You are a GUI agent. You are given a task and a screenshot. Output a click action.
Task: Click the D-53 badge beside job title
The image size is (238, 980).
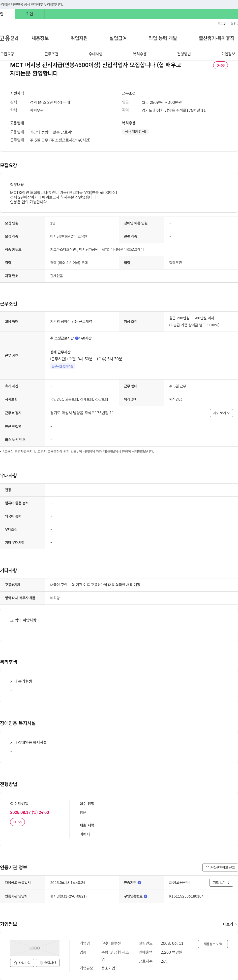point(221,65)
